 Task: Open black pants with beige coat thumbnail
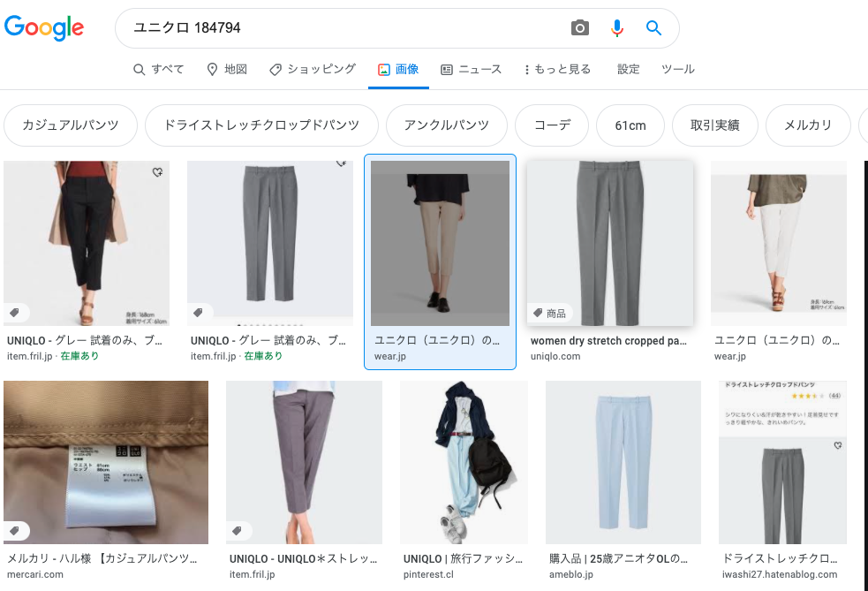click(x=87, y=243)
